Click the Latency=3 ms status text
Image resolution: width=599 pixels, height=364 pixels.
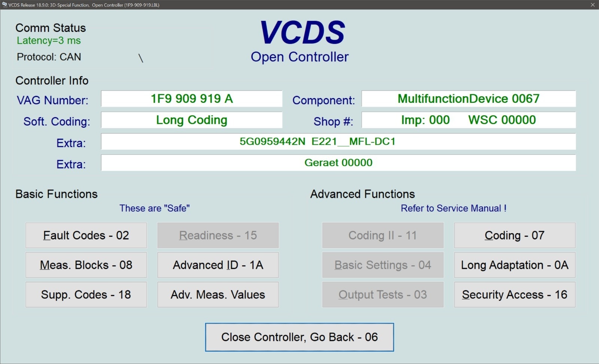(x=49, y=40)
